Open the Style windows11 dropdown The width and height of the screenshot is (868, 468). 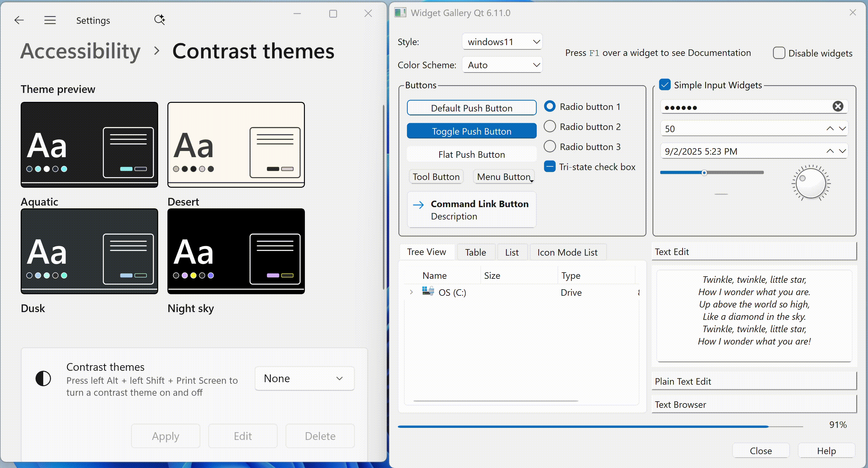tap(502, 41)
